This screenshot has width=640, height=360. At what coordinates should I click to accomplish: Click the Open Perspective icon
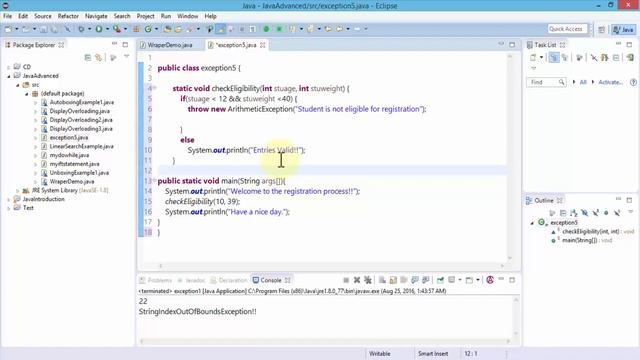click(601, 29)
